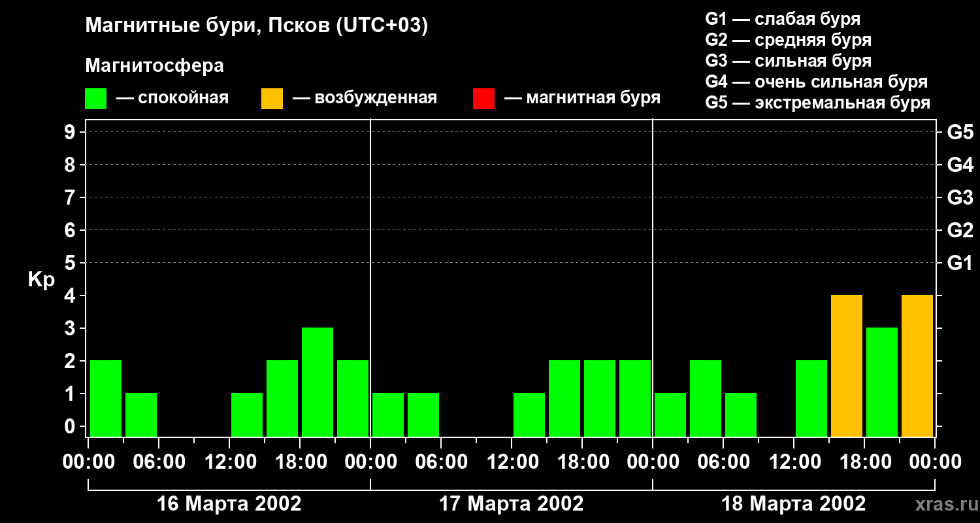Click the 12:00 time label above 17 Марта
Screen dimensions: 980x523
[512, 462]
